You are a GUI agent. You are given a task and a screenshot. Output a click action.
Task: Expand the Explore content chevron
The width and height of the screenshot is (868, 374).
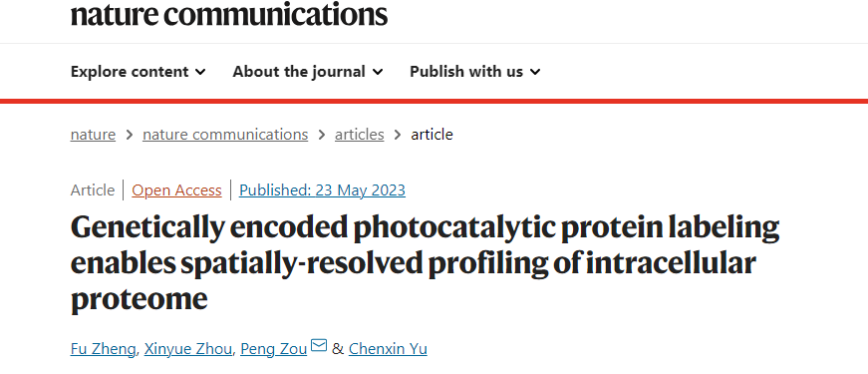coord(200,72)
